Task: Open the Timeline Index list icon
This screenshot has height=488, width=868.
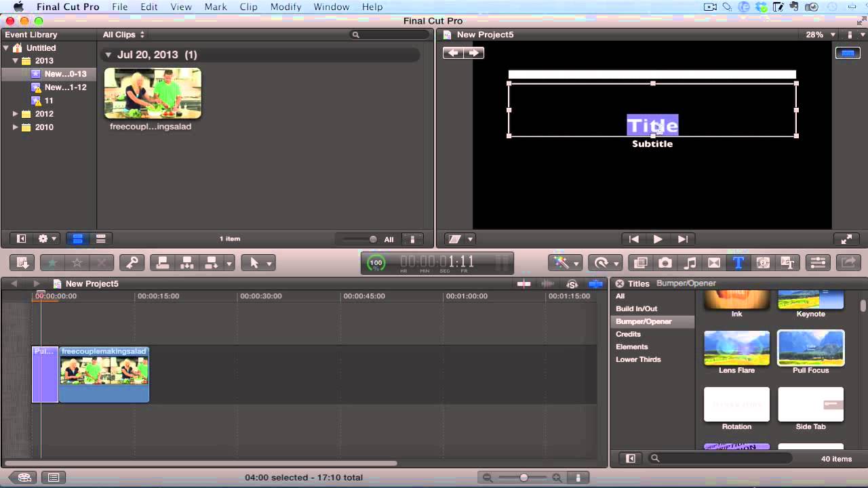Action: 54,477
